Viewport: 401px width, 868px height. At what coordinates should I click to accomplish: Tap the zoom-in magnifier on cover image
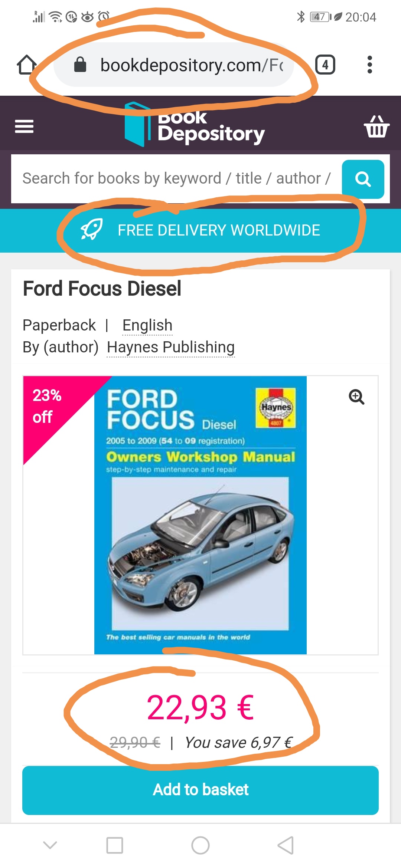coord(356,397)
